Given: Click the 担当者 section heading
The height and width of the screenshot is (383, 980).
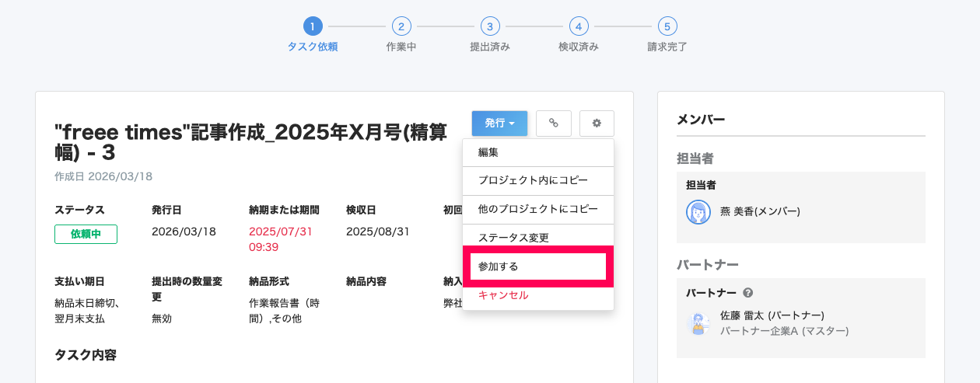Looking at the screenshot, I should pyautogui.click(x=695, y=158).
